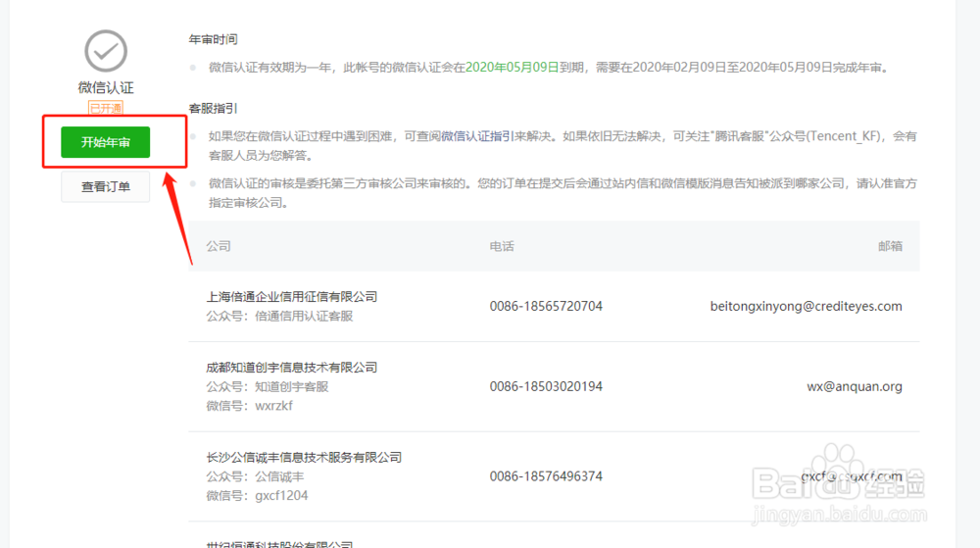Click the 客服指引 heading
This screenshot has width=980, height=548.
click(213, 108)
